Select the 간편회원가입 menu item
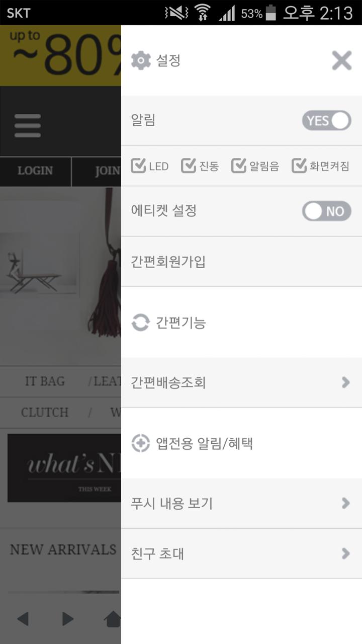The image size is (362, 644). tap(241, 262)
